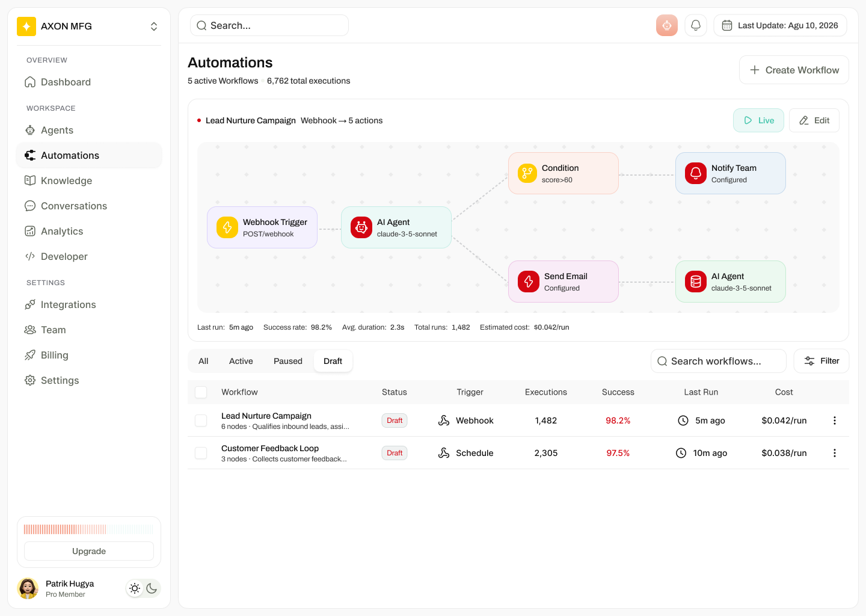866x616 pixels.
Task: Open Dashboard from the sidebar
Action: pos(89,82)
